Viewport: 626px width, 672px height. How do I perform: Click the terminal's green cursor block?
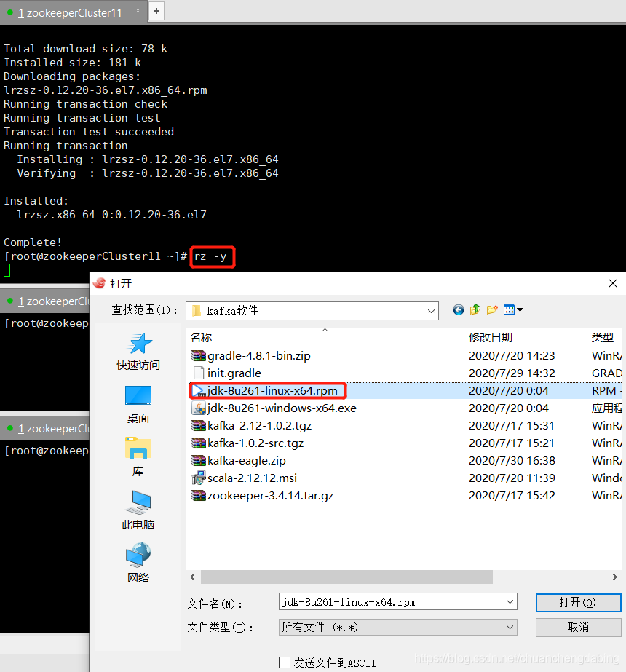click(7, 270)
